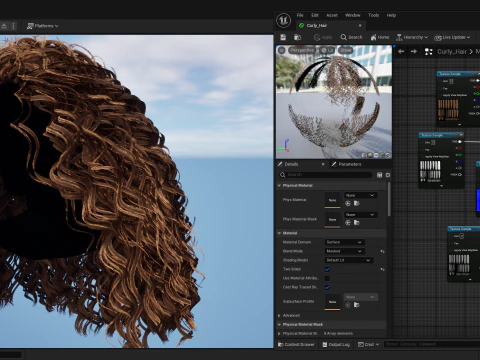The width and height of the screenshot is (480, 360).
Task: Toggle Use Material Attributes checkbox
Action: tap(327, 278)
